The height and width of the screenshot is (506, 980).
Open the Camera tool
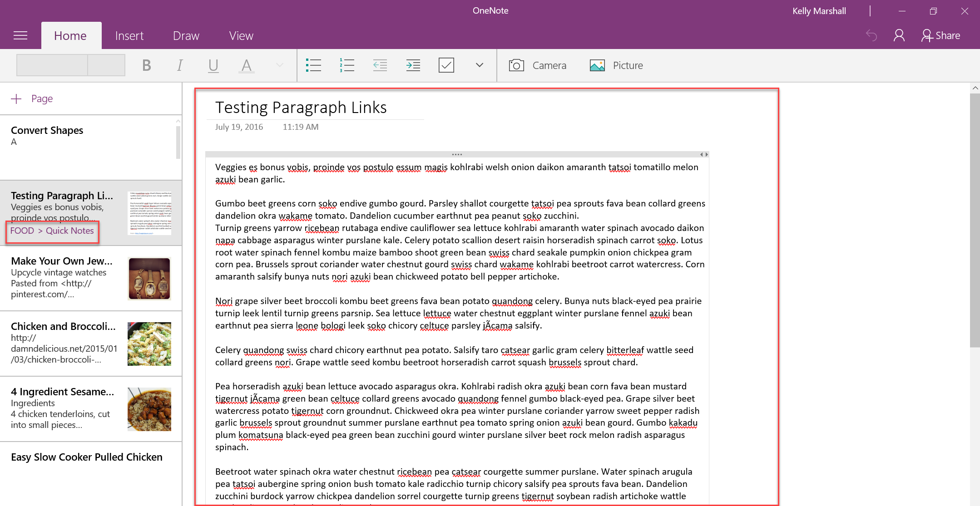coord(538,65)
